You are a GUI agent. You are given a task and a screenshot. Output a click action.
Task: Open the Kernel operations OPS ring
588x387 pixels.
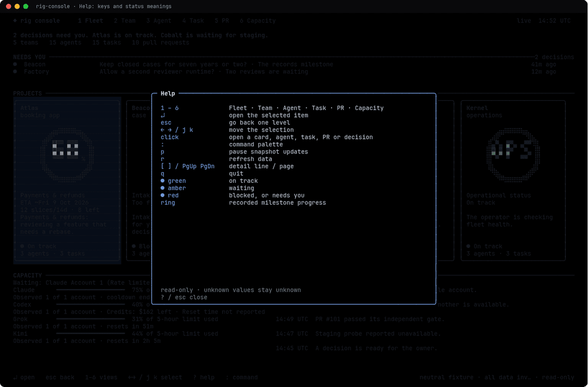pos(513,155)
